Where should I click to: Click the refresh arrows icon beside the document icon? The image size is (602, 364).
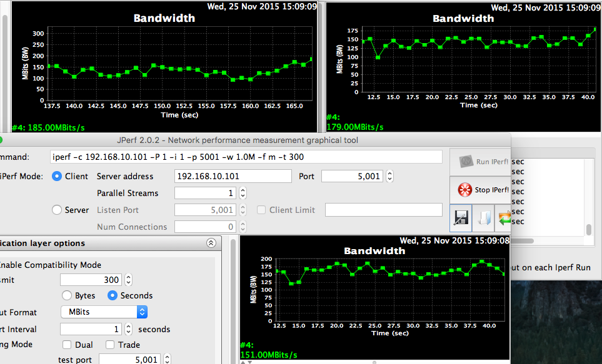[x=503, y=218]
